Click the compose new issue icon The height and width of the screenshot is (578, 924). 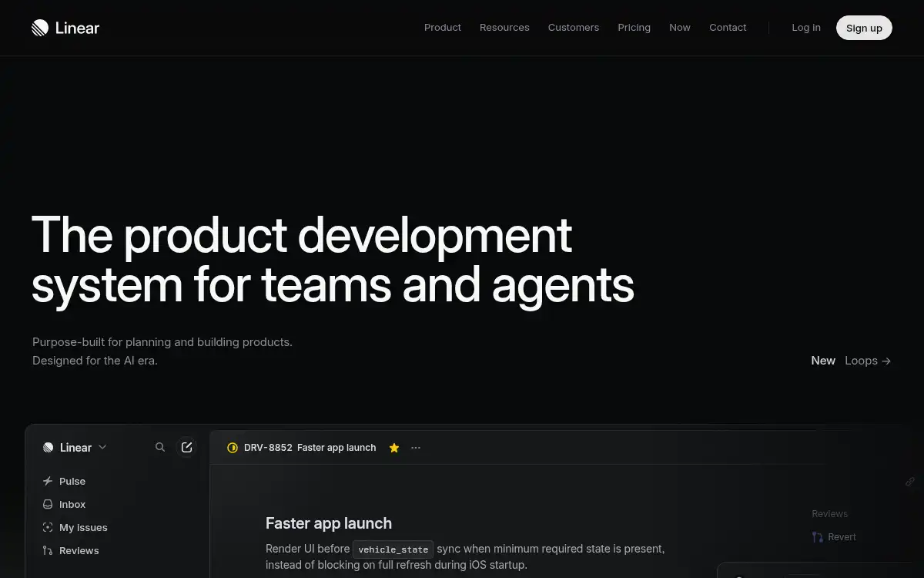[x=186, y=447]
